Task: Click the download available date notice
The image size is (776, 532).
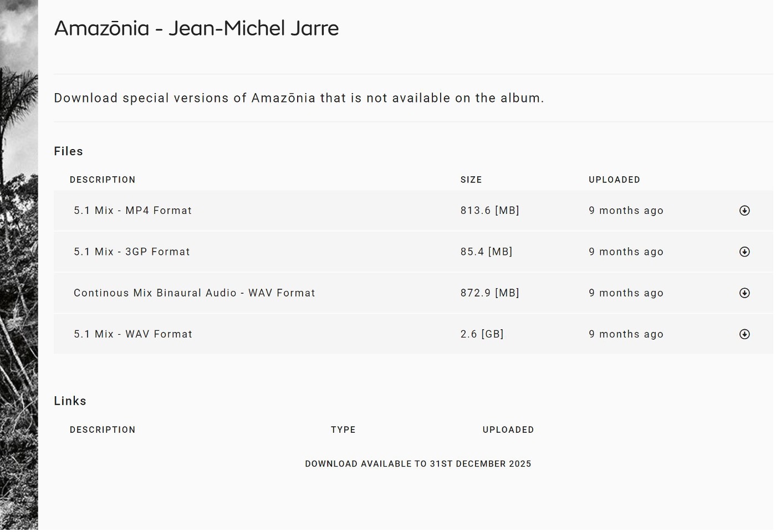Action: (x=418, y=464)
